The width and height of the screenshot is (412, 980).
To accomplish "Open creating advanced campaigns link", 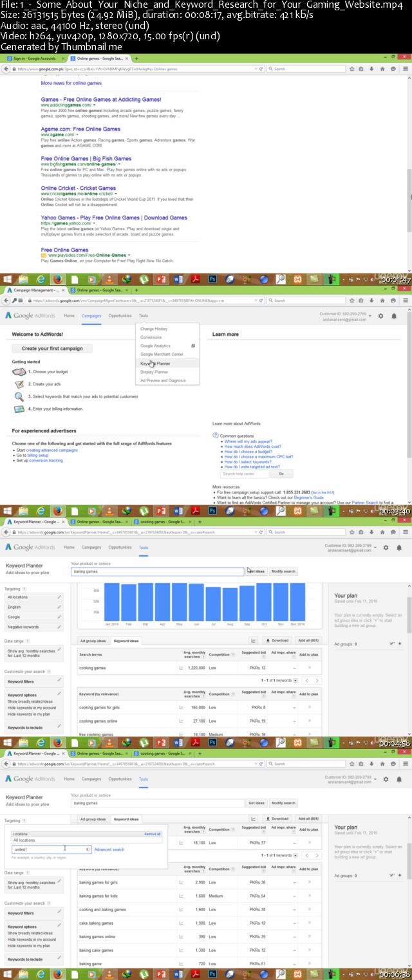I will (51, 450).
